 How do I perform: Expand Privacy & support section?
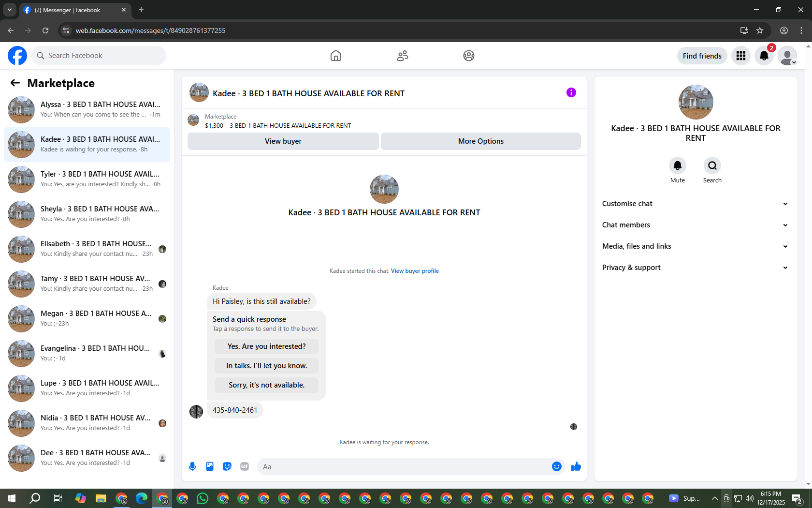pos(696,268)
